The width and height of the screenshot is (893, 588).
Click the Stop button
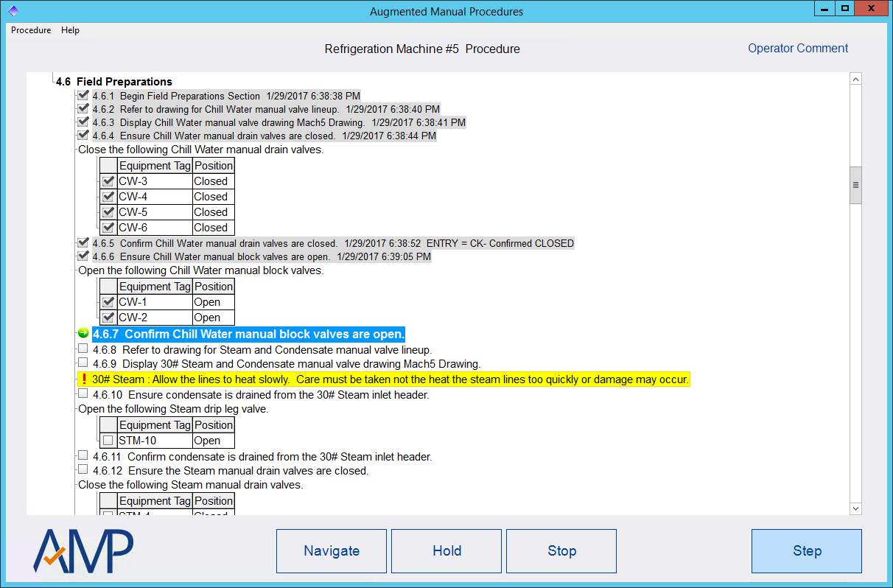pos(561,550)
